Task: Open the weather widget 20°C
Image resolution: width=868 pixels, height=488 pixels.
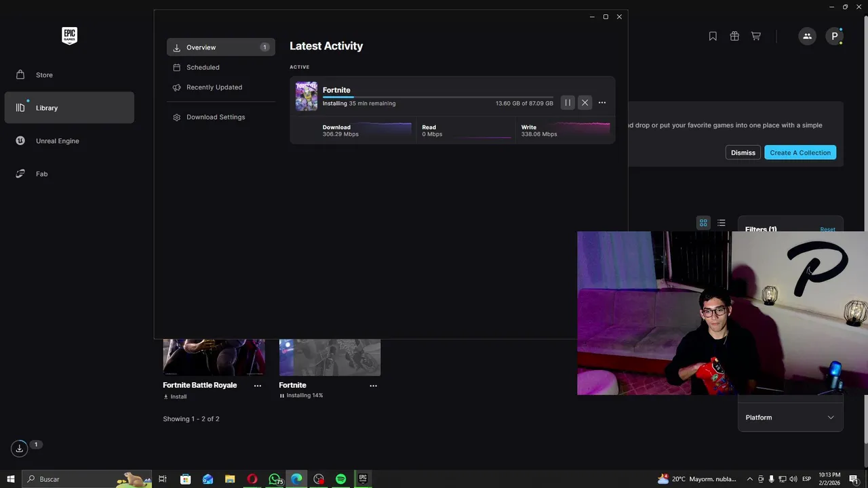Action: pyautogui.click(x=697, y=479)
